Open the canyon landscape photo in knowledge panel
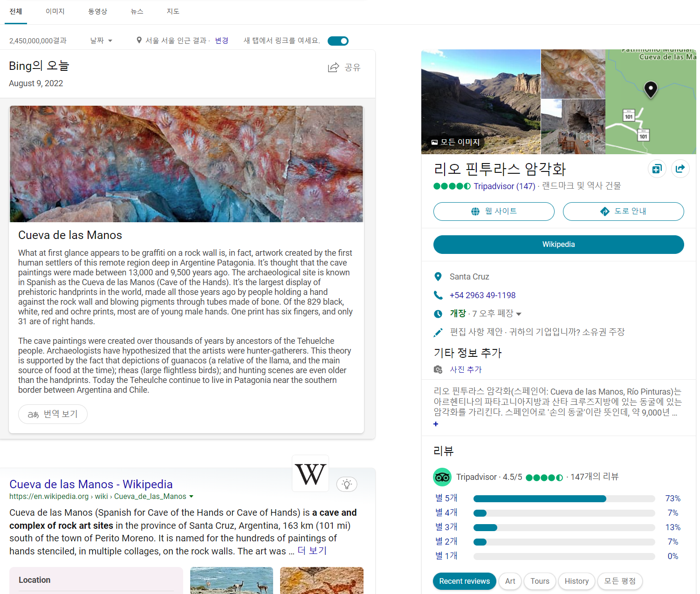700x594 pixels. pos(481,102)
